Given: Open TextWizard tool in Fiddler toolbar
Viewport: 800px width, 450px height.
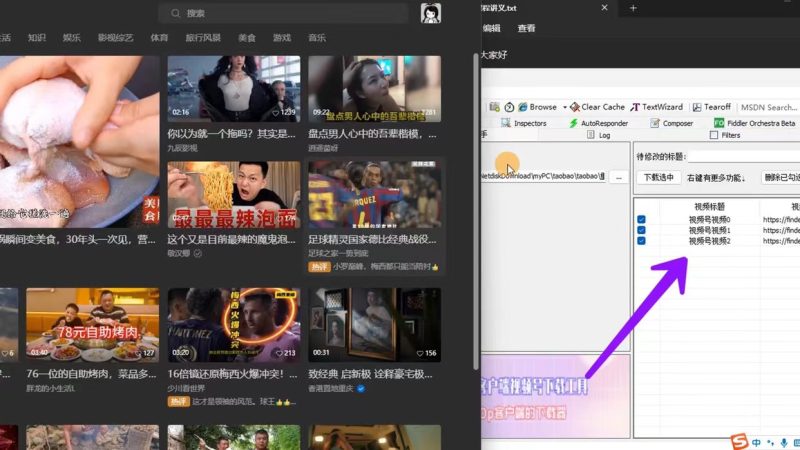Looking at the screenshot, I should point(656,107).
